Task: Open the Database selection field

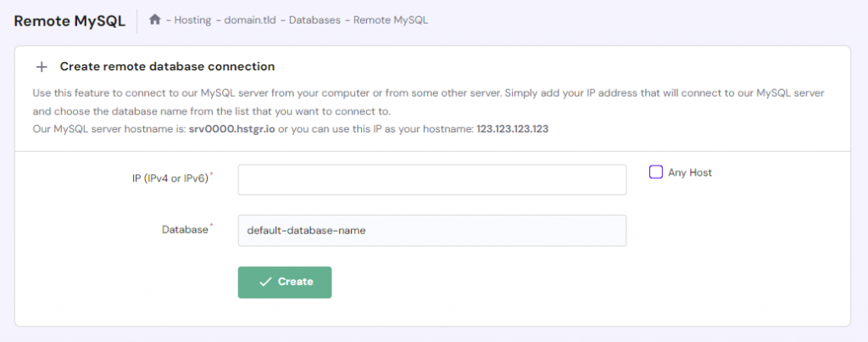Action: (431, 230)
